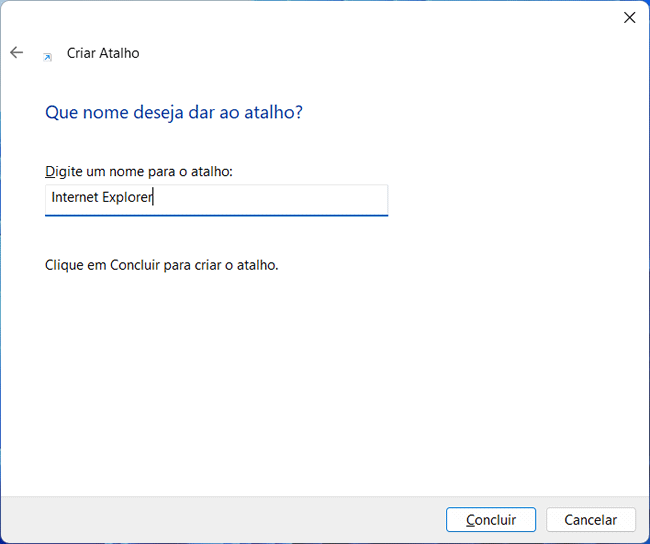Close the Criar Atalho dialog window
Screen dimensions: 650x544
click(629, 18)
